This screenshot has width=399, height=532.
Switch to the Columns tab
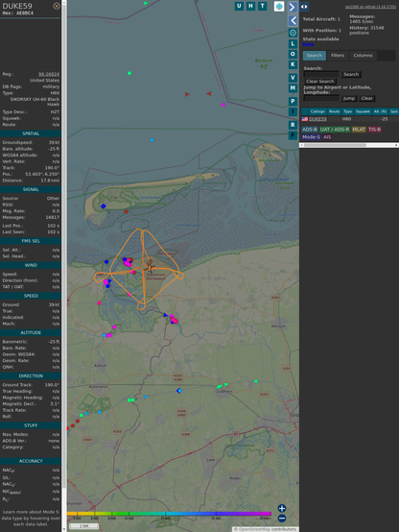pyautogui.click(x=364, y=56)
